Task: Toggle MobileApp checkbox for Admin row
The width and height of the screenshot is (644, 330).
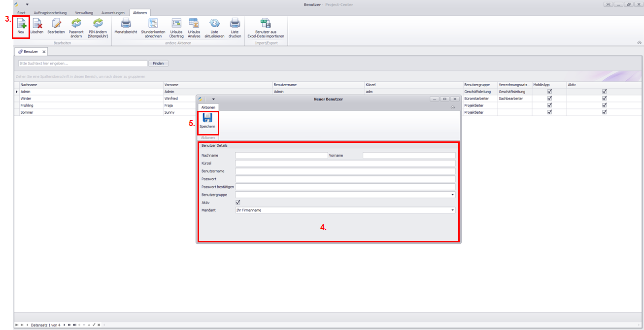Action: click(x=549, y=92)
